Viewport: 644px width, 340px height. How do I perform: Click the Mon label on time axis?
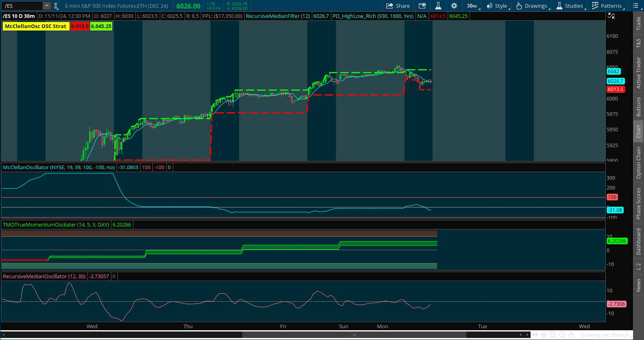point(383,326)
